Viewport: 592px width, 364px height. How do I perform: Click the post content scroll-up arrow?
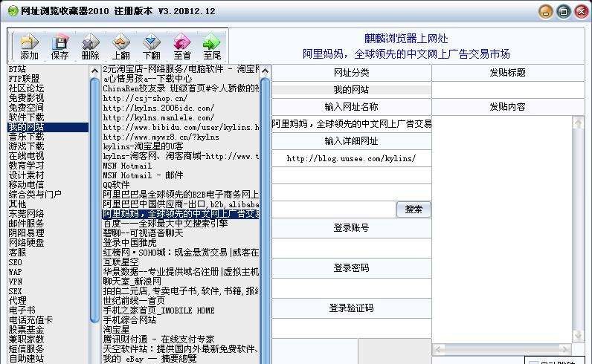click(578, 123)
